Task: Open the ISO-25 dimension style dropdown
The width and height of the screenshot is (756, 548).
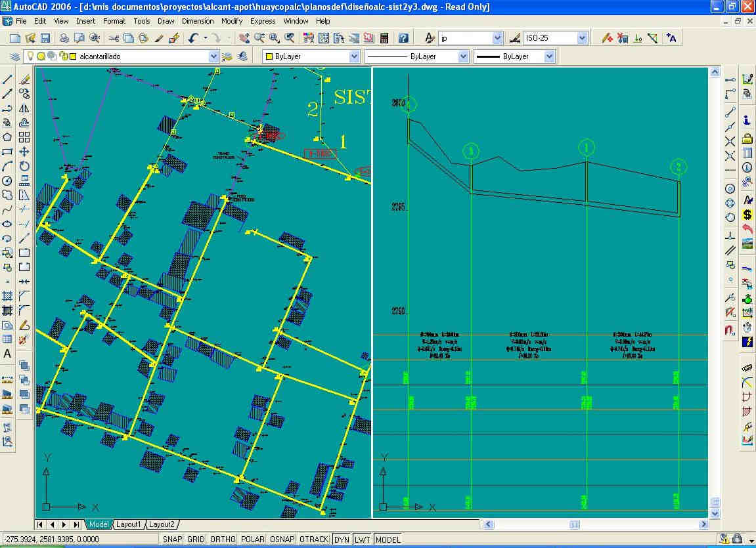Action: 582,38
